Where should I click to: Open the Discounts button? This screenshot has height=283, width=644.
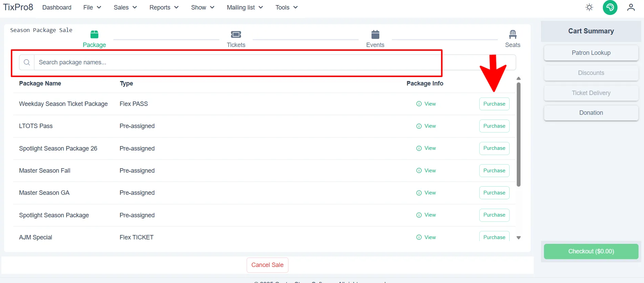[591, 73]
